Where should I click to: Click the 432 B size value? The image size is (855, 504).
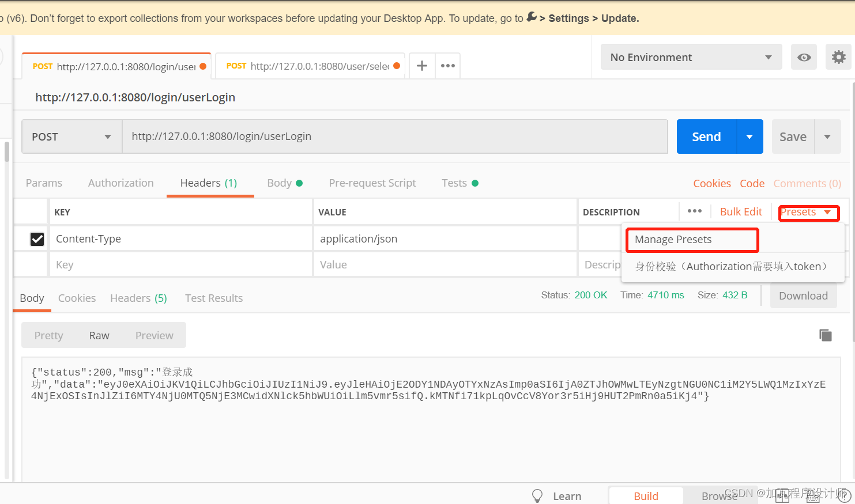(x=735, y=295)
